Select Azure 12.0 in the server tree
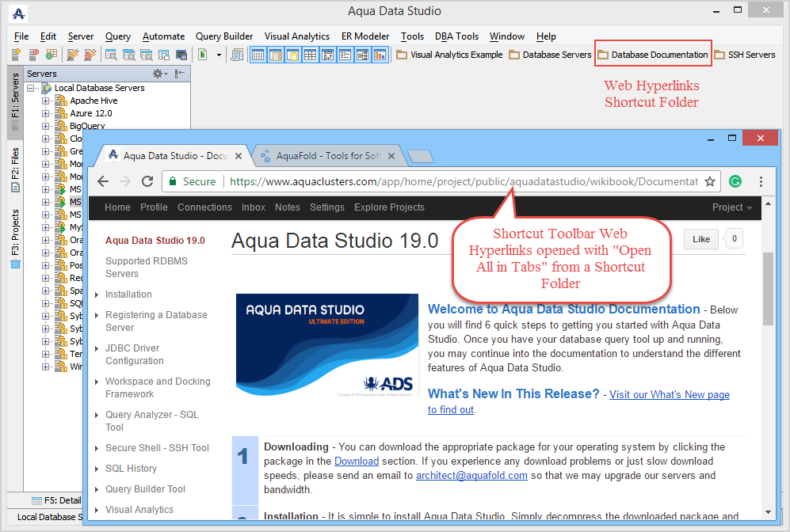Screen dimensions: 790x532 click(x=90, y=113)
